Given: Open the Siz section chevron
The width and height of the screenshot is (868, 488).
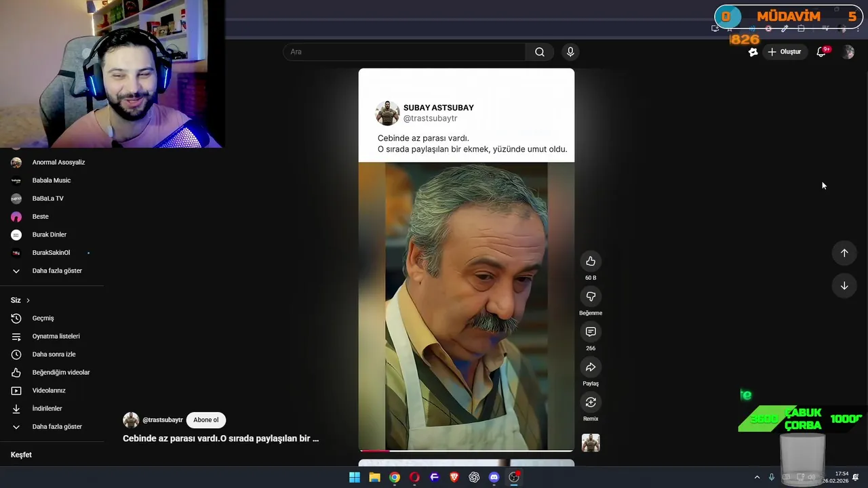Looking at the screenshot, I should tap(28, 300).
